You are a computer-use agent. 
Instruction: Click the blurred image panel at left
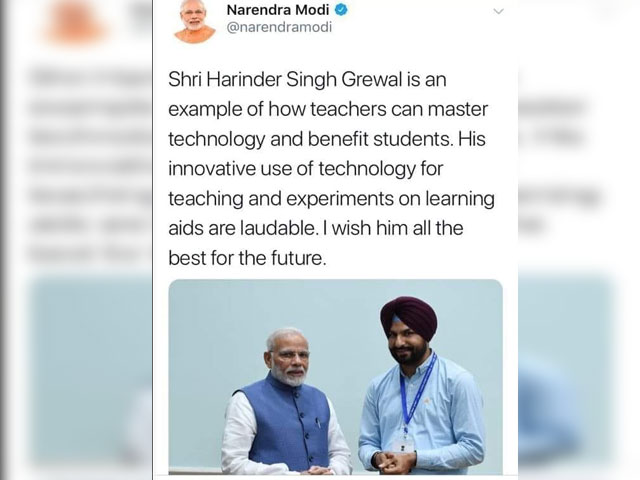point(90,371)
